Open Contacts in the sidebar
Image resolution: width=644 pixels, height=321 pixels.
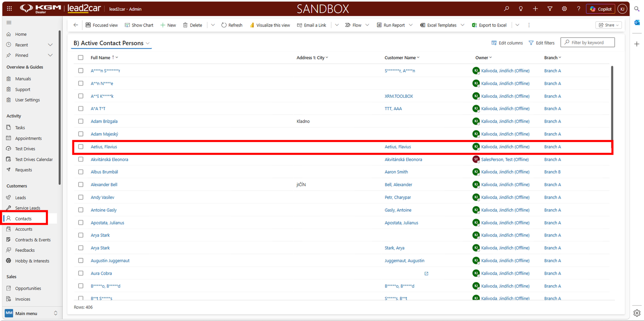click(23, 219)
